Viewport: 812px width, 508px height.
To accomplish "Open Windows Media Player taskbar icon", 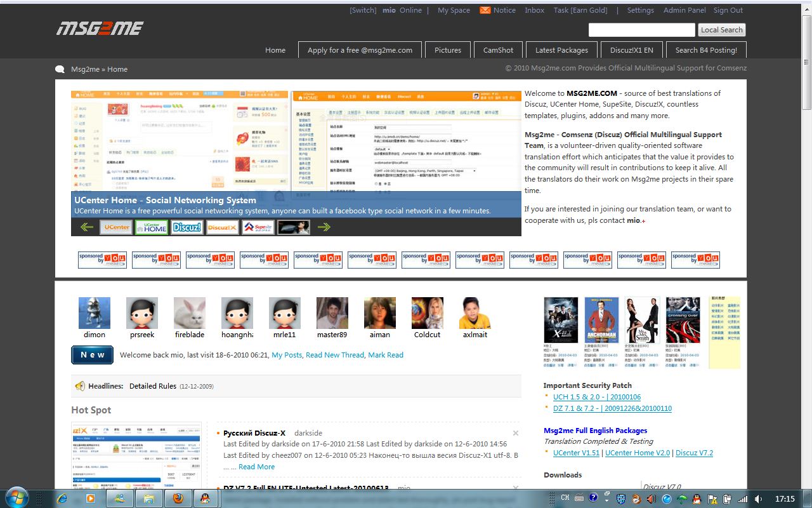I will (90, 498).
